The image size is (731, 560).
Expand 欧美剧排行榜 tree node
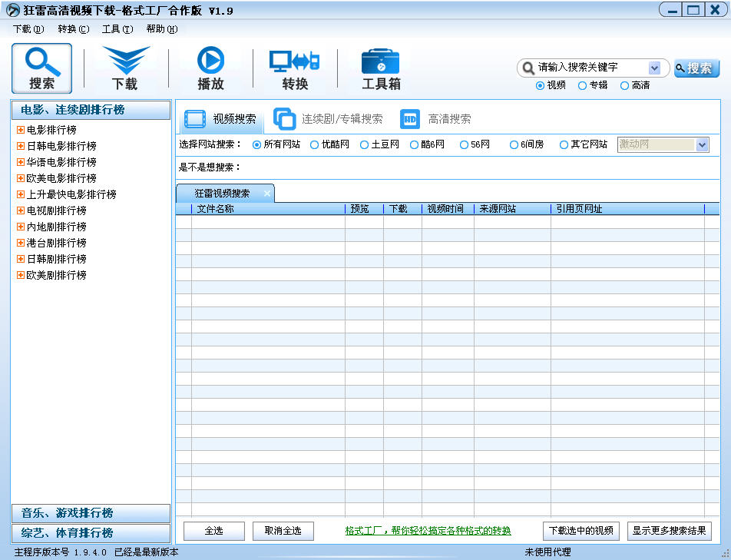pyautogui.click(x=21, y=275)
